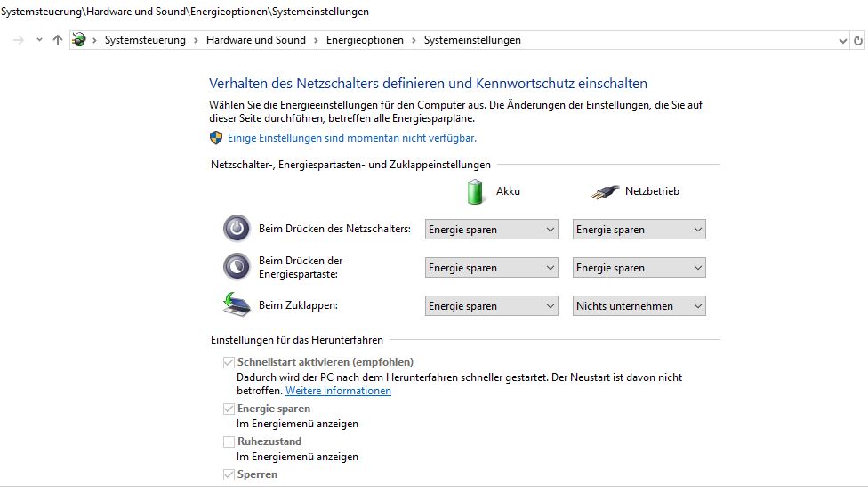
Task: Expand chevron after Hardware und Sound breadcrumb
Action: [x=316, y=40]
